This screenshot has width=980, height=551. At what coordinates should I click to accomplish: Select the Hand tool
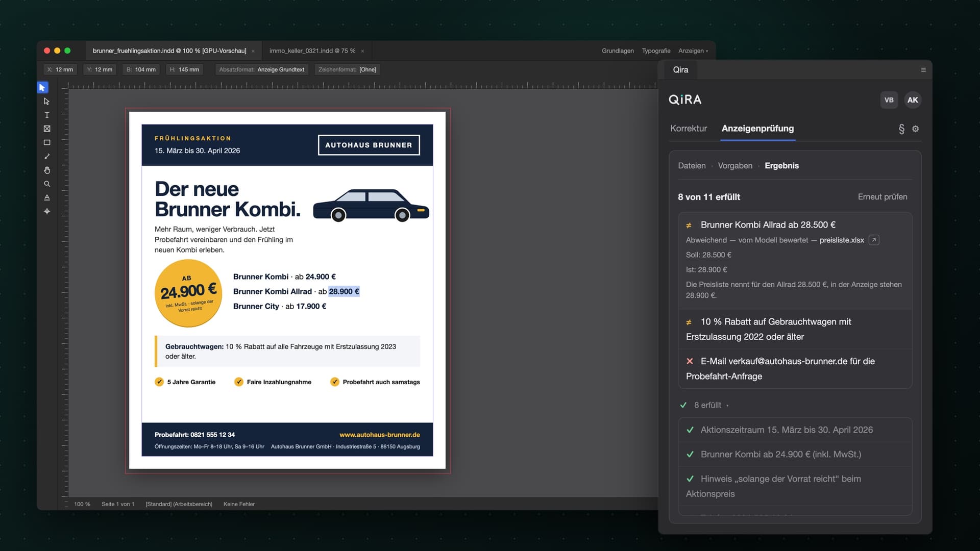(47, 170)
